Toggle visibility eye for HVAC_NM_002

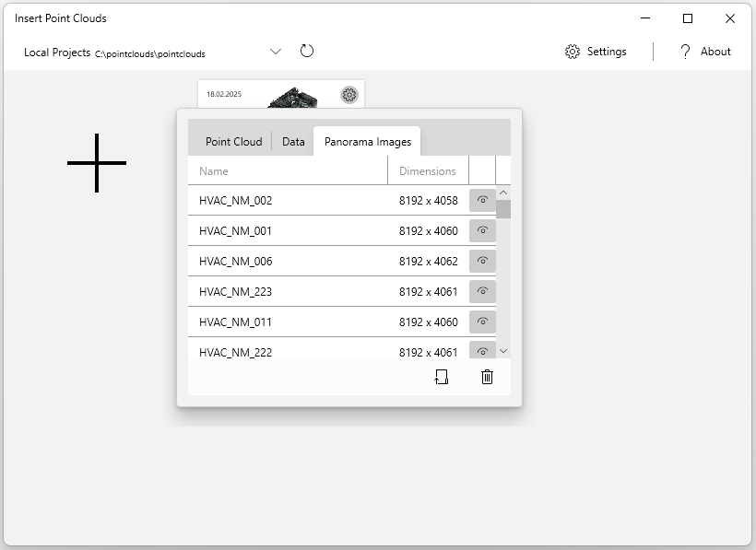tap(482, 200)
